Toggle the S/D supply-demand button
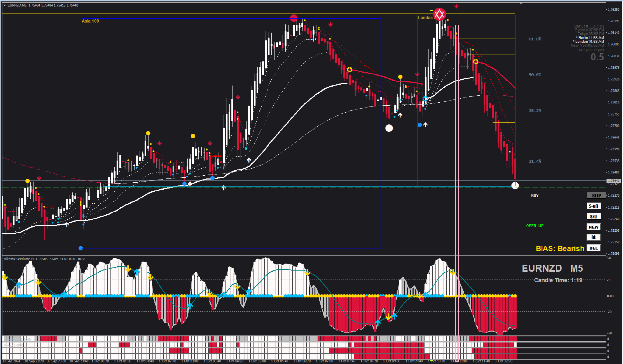The width and height of the screenshot is (623, 364). (593, 217)
